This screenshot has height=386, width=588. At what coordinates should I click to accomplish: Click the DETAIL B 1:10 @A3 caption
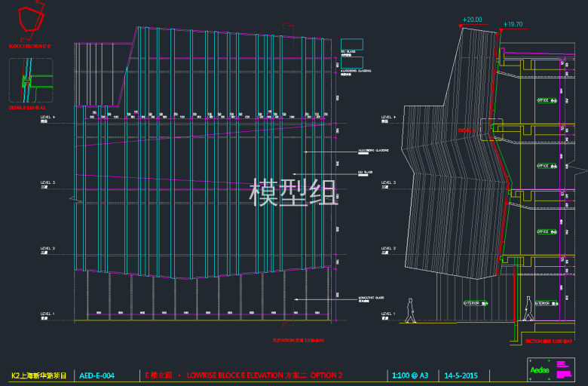tap(27, 108)
